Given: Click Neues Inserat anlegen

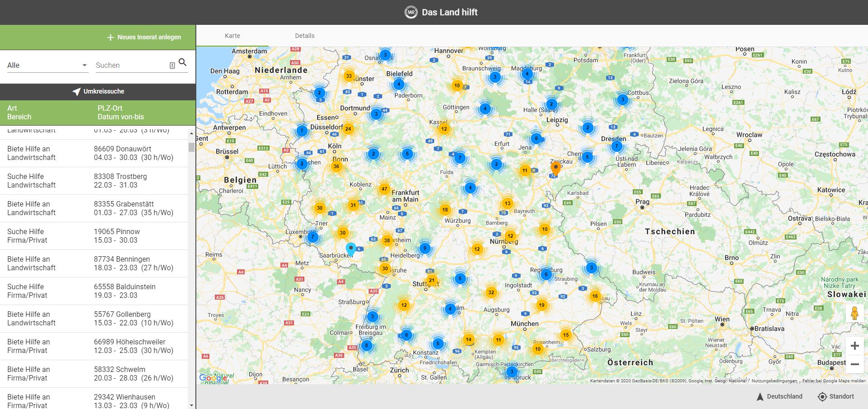Looking at the screenshot, I should [144, 37].
